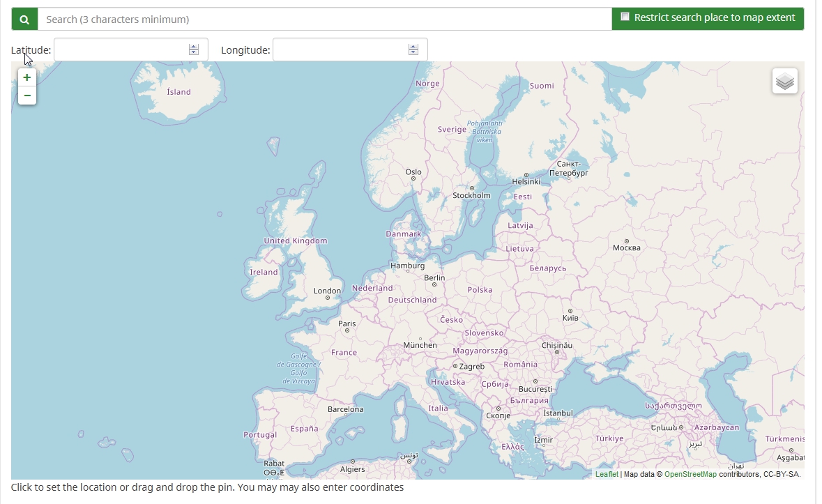Click the green search magnifier icon
Screen dimensions: 822x504
(x=24, y=20)
